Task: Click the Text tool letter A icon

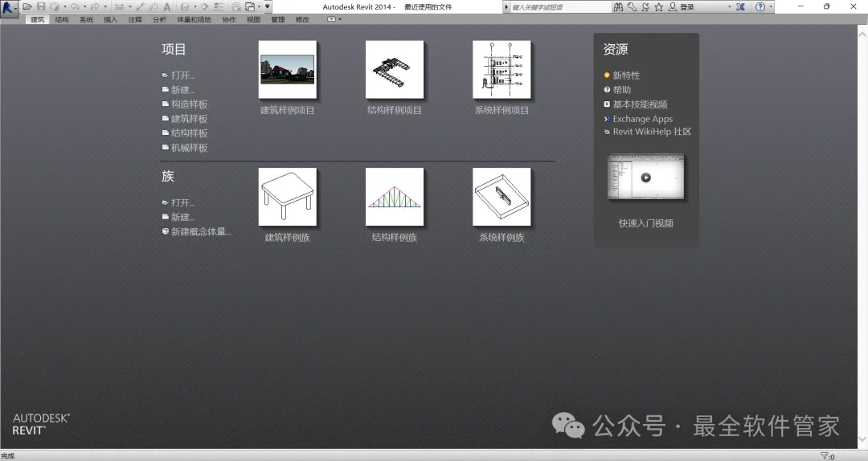Action: click(166, 6)
